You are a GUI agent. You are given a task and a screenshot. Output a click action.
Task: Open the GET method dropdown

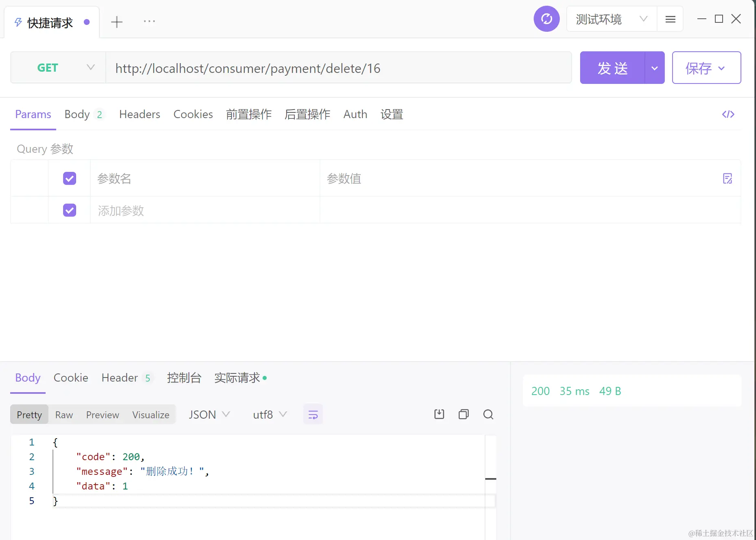click(x=58, y=68)
